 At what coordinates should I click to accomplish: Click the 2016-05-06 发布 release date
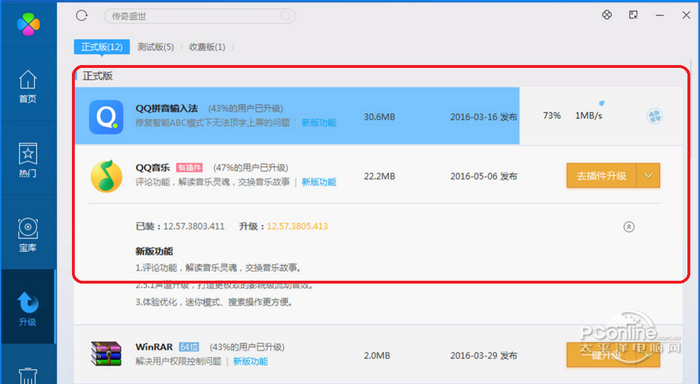coord(483,176)
